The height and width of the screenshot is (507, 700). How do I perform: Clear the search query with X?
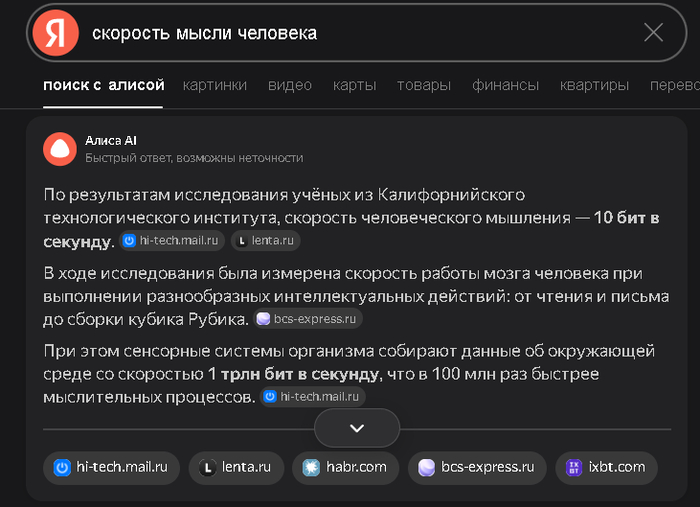click(x=653, y=33)
